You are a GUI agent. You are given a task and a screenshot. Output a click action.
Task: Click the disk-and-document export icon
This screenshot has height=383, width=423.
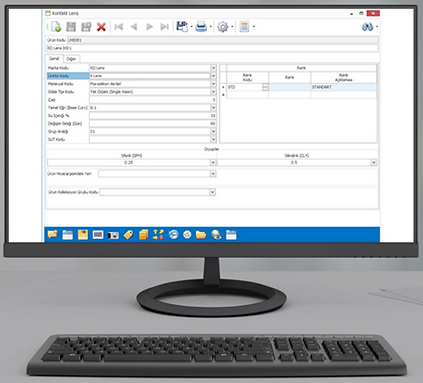click(182, 27)
